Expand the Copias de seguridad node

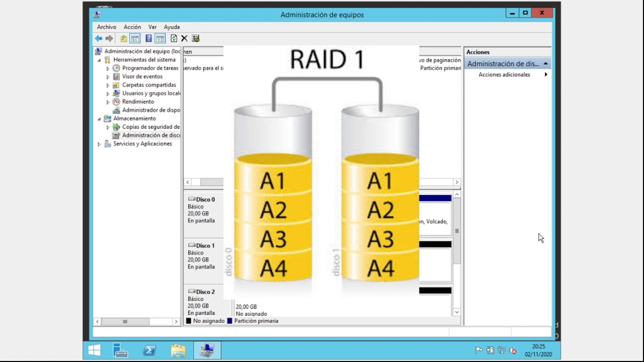click(x=108, y=127)
